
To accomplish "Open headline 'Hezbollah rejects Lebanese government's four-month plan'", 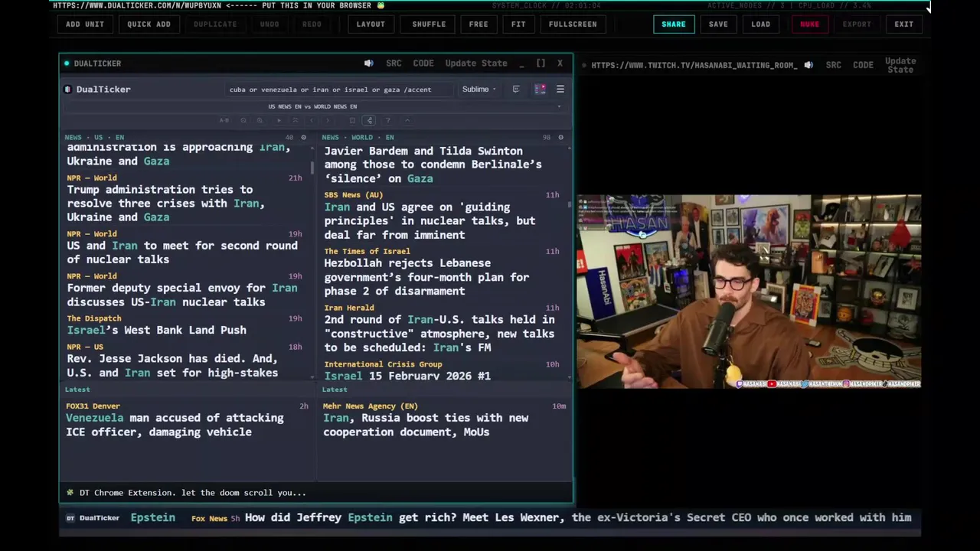I will point(426,277).
